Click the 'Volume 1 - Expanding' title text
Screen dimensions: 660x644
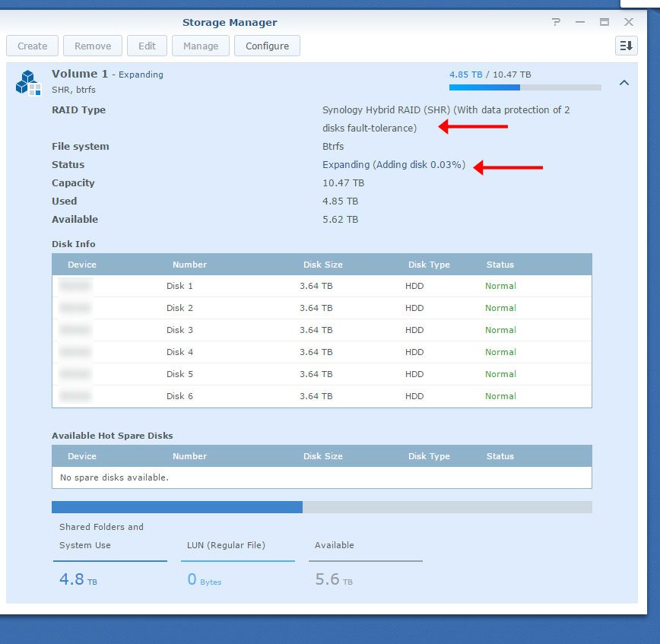point(106,74)
